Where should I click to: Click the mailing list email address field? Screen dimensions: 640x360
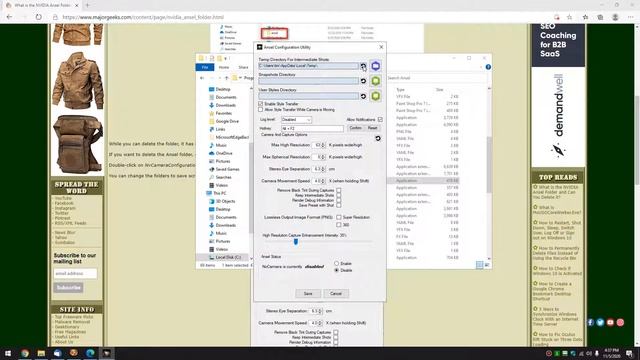point(75,273)
